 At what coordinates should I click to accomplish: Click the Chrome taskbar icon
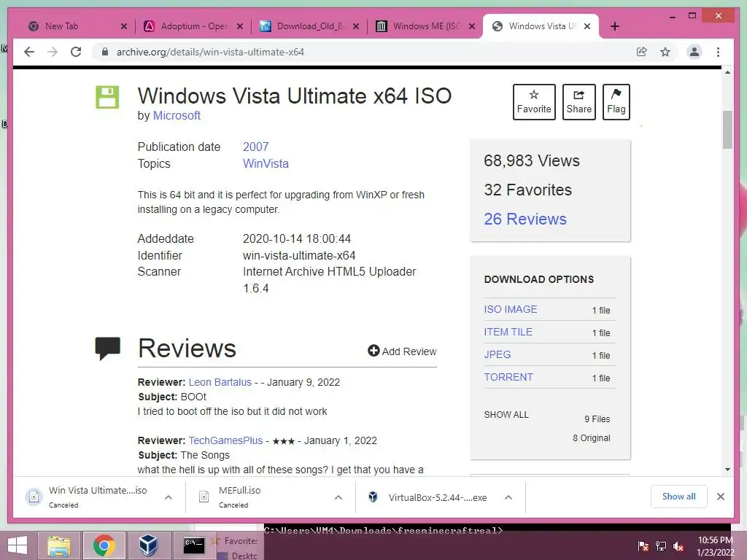(104, 545)
